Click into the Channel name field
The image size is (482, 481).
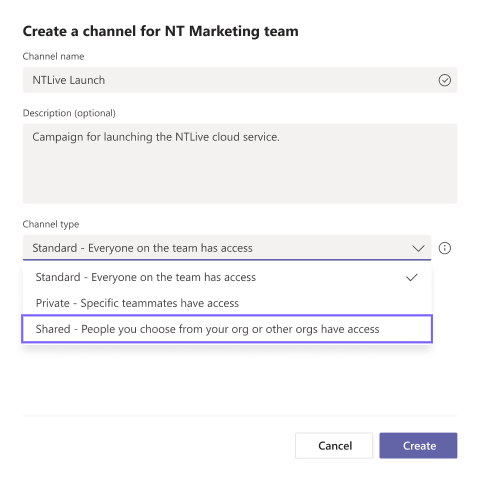(240, 80)
